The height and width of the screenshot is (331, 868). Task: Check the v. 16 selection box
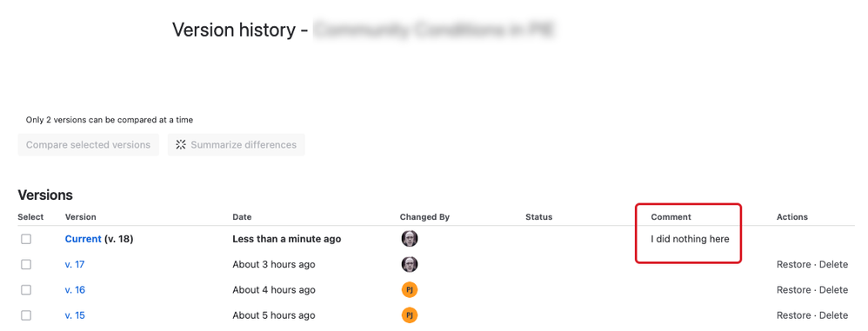click(26, 290)
